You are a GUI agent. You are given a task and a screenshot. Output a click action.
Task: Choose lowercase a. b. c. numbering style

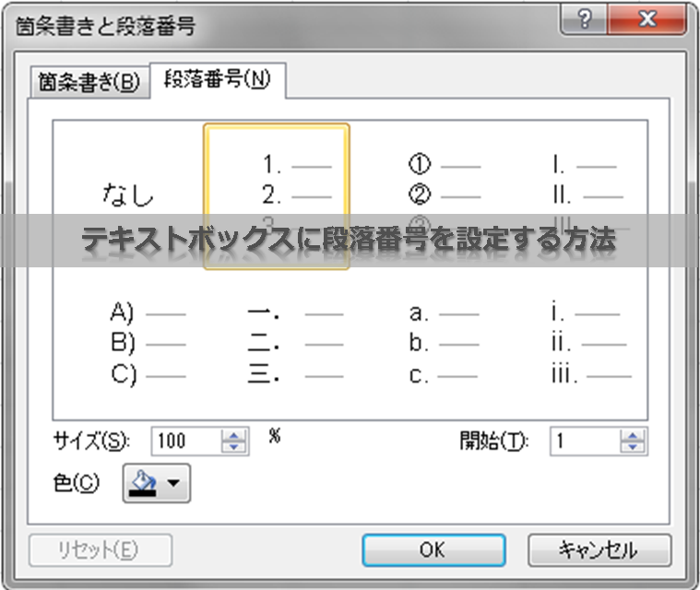[443, 344]
